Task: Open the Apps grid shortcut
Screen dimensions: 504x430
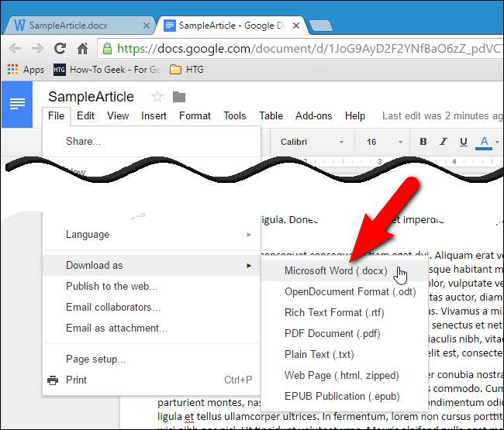Action: coord(26,70)
